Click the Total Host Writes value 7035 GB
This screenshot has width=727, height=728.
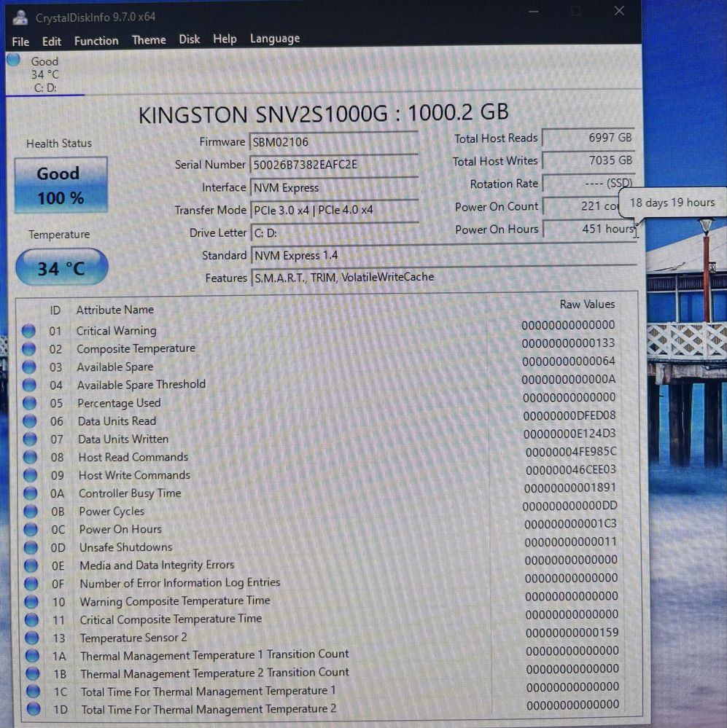588,160
